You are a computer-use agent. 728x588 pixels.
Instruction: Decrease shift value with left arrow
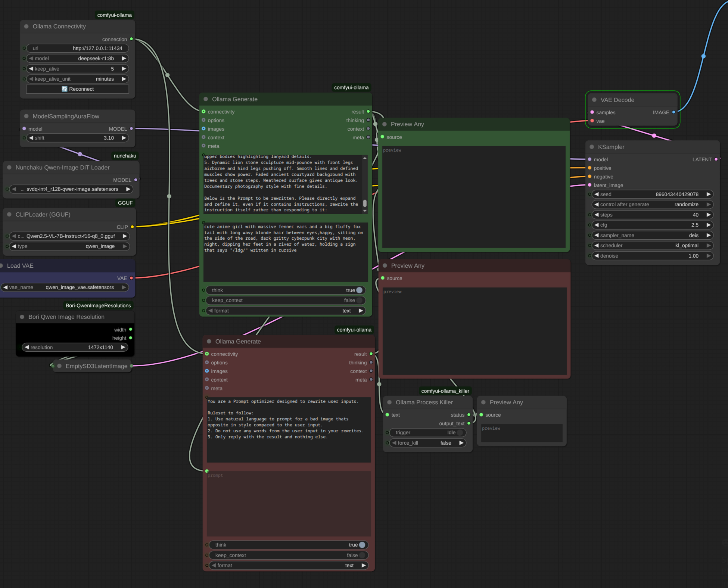pos(31,138)
